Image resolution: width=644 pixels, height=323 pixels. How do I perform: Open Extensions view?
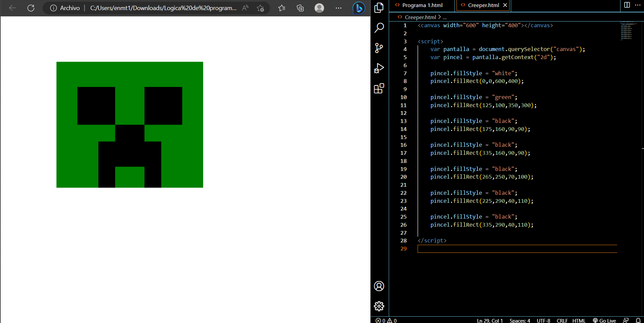click(x=379, y=89)
